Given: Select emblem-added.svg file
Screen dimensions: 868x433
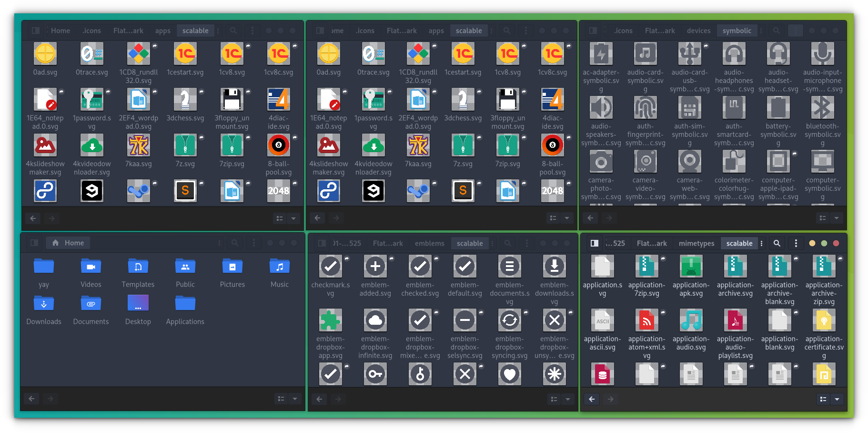Looking at the screenshot, I should pos(375,267).
